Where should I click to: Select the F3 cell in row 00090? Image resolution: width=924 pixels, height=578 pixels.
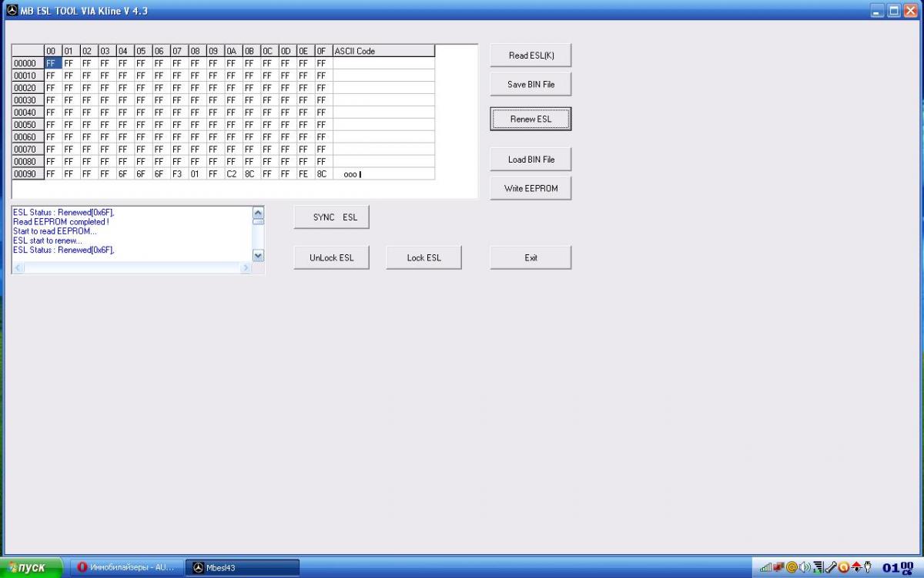(179, 174)
